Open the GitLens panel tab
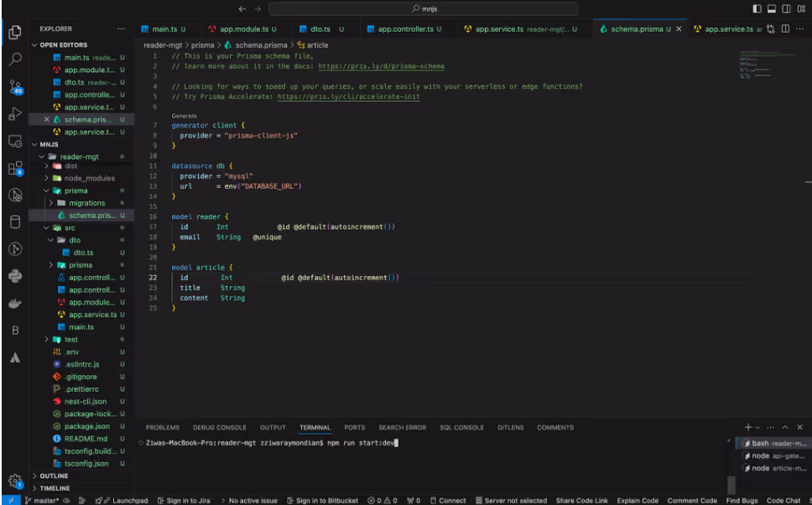 [511, 427]
